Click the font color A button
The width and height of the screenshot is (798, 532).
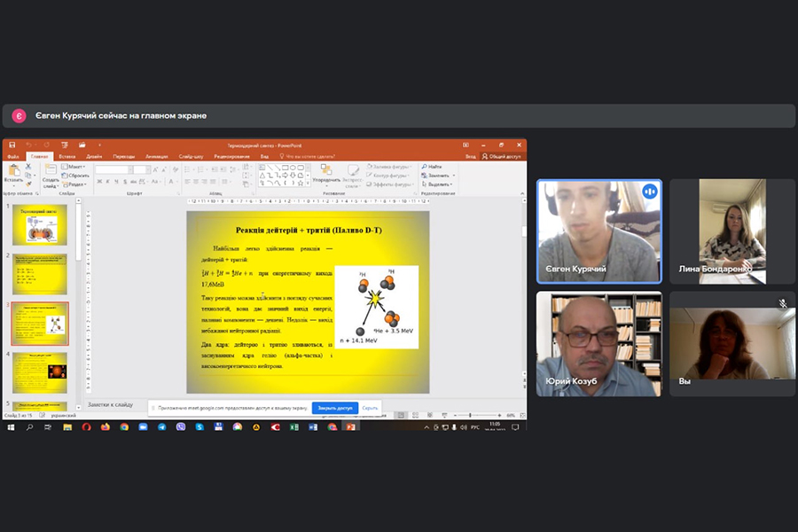171,182
